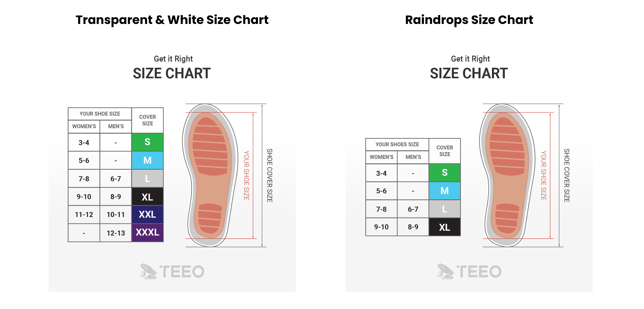Select the purple XXXL cover size cell

point(147,233)
